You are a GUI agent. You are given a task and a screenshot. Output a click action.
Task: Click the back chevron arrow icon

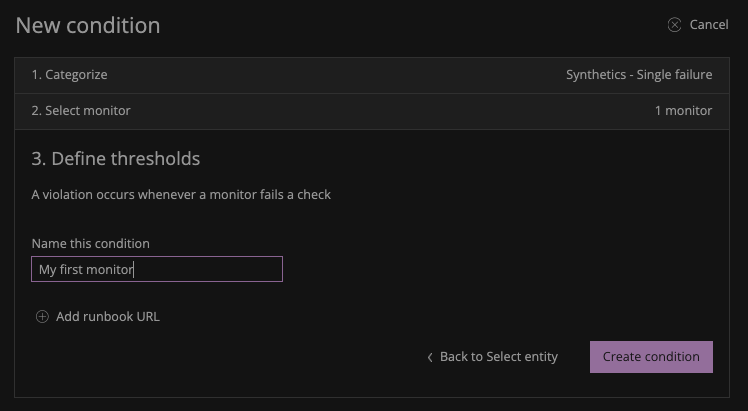tap(430, 357)
